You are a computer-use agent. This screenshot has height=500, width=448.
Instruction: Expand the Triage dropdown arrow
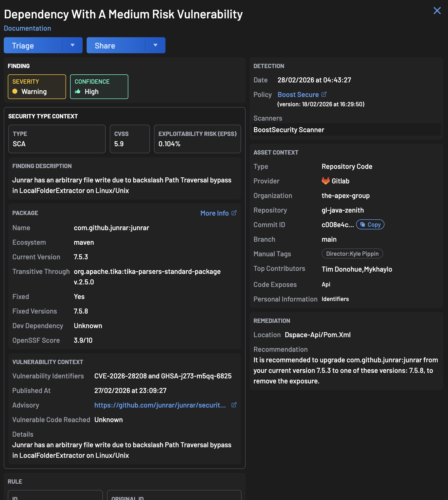point(73,45)
